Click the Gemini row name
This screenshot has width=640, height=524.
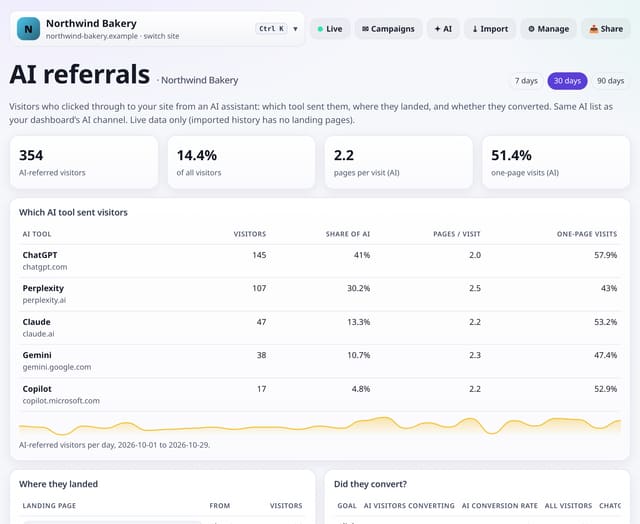pyautogui.click(x=37, y=355)
